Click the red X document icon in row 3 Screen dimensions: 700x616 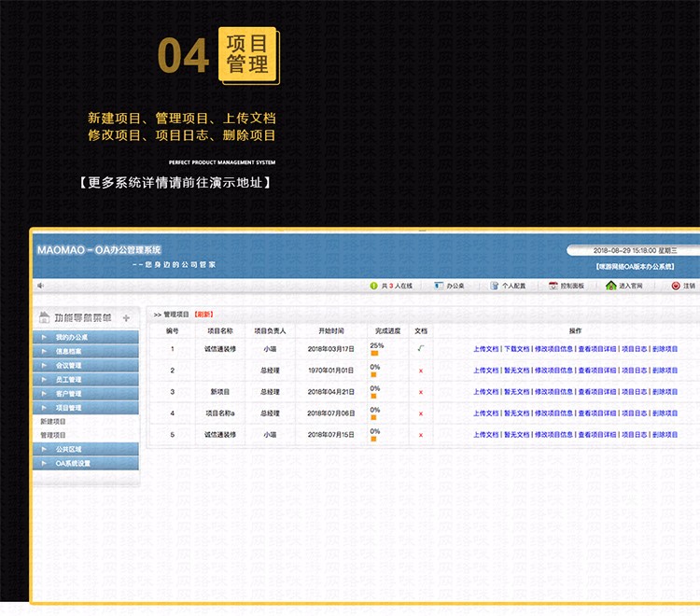pyautogui.click(x=421, y=392)
